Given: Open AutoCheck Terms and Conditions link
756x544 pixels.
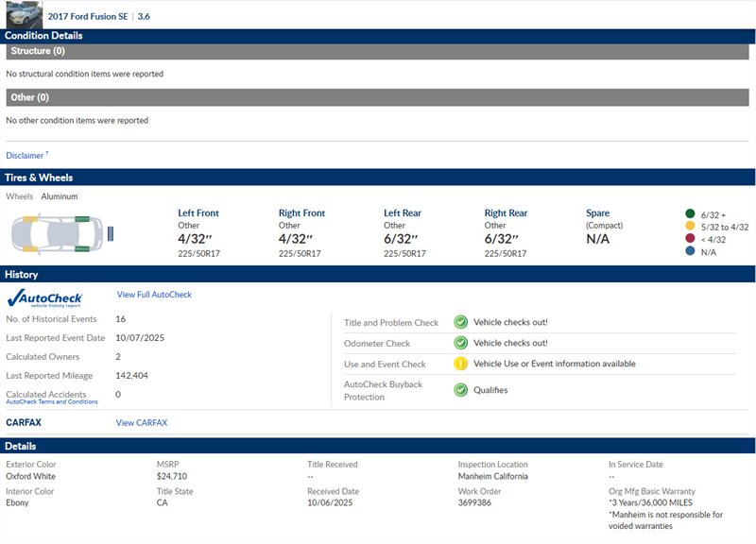Looking at the screenshot, I should (52, 402).
